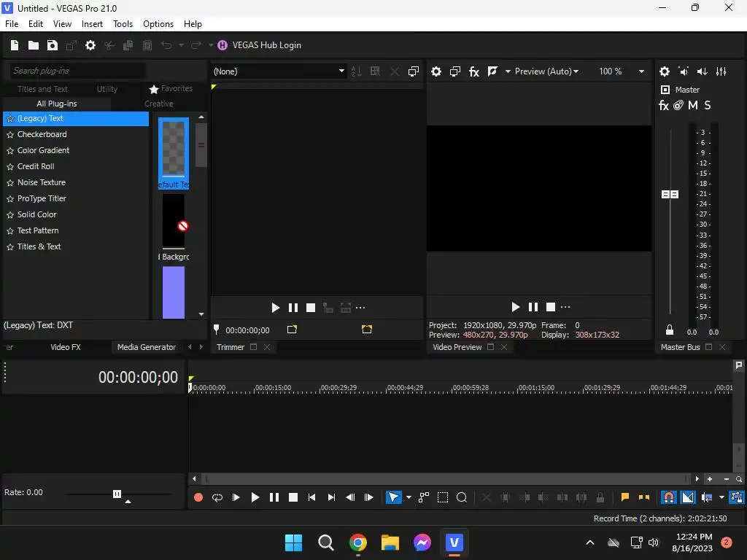Stop playback in the Trimmer
The width and height of the screenshot is (747, 560).
[311, 308]
